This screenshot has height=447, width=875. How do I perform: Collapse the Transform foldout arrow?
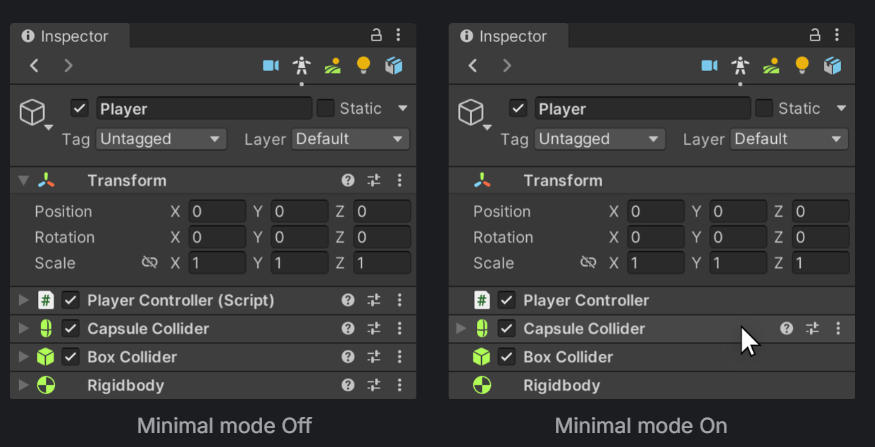point(23,181)
